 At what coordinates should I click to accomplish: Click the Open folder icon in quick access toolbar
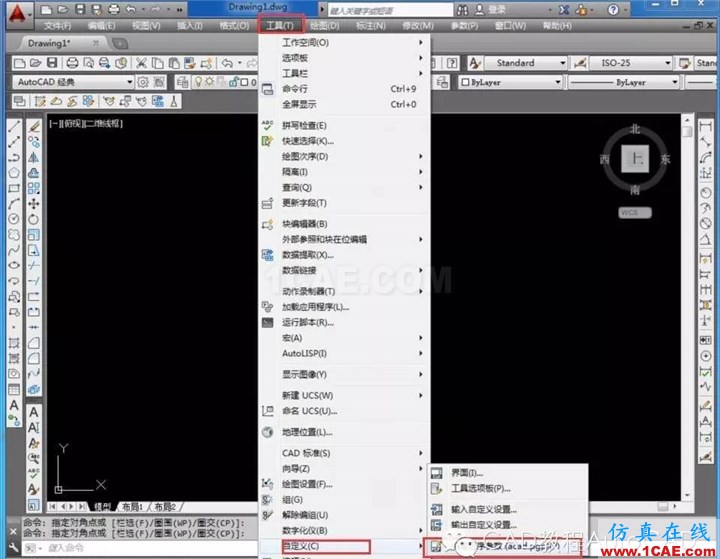(x=63, y=9)
